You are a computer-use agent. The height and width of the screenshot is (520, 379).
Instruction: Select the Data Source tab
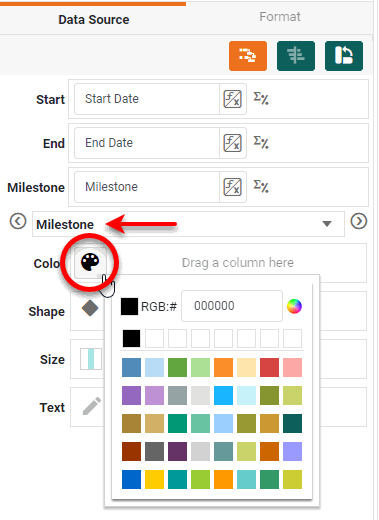click(x=94, y=19)
